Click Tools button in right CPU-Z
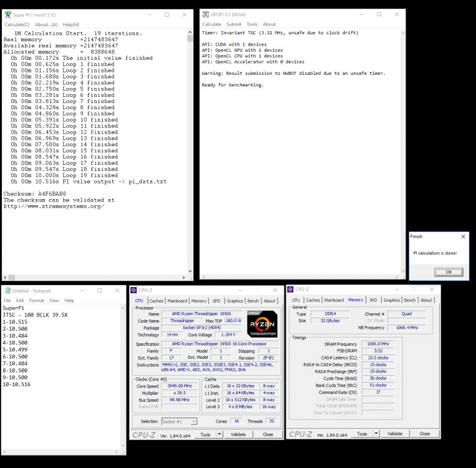Viewport: 476px width, 468px height. point(362,434)
